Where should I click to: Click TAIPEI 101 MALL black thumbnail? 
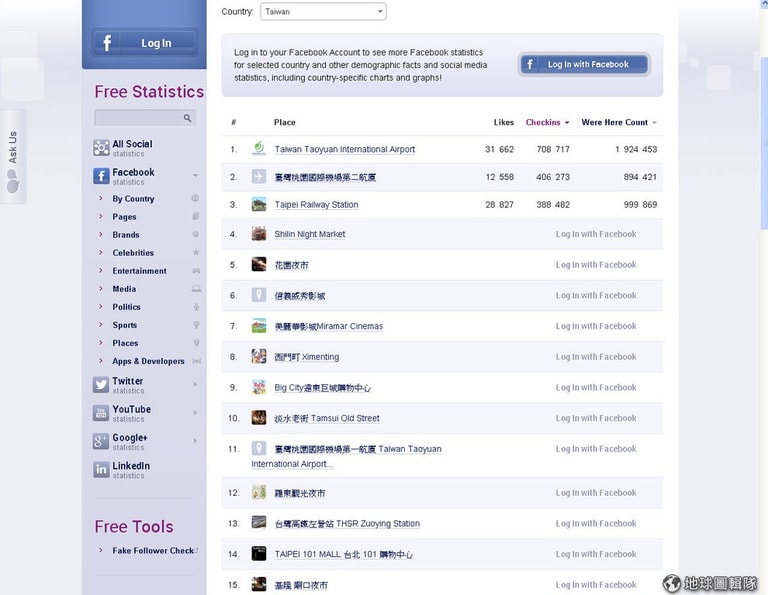tap(259, 553)
